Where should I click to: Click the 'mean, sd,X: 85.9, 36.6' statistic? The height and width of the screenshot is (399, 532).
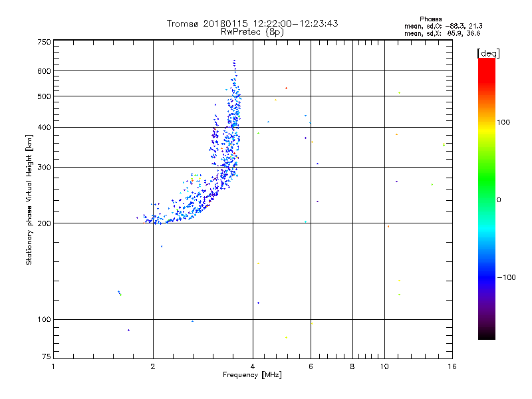click(442, 33)
